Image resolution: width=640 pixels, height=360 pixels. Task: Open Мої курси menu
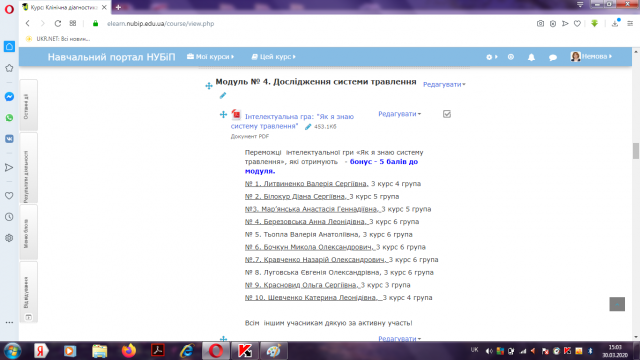(211, 57)
